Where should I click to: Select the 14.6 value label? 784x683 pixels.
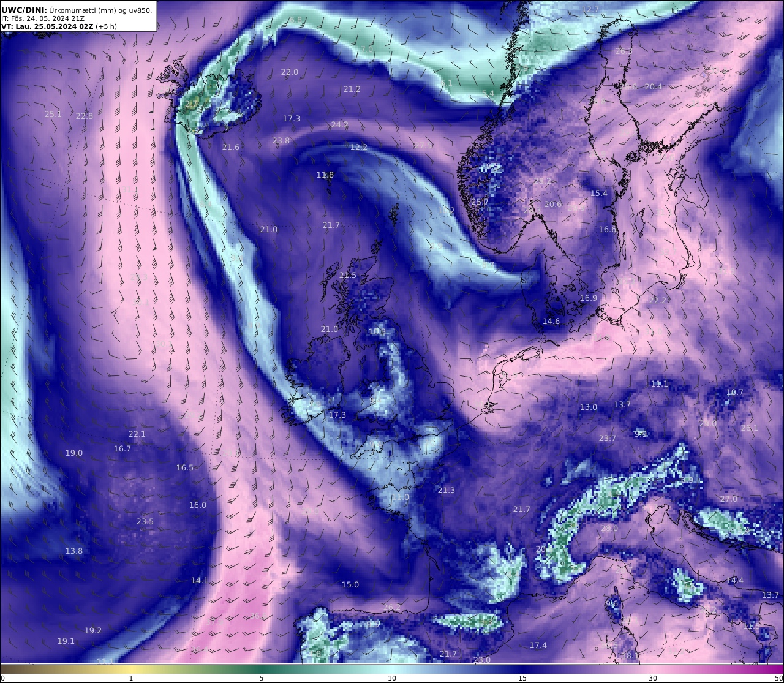[551, 321]
